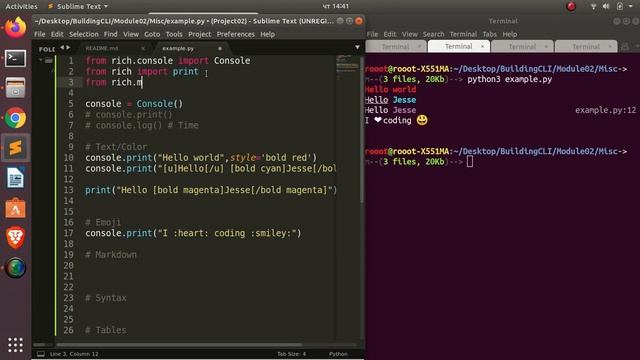
Task: Open the Project menu in Sublime
Action: coord(200,34)
